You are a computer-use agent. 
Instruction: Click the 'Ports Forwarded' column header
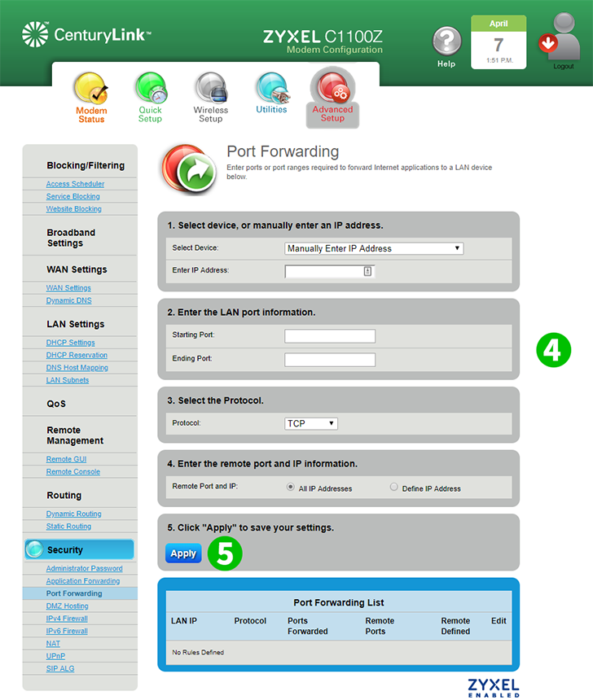coord(307,626)
